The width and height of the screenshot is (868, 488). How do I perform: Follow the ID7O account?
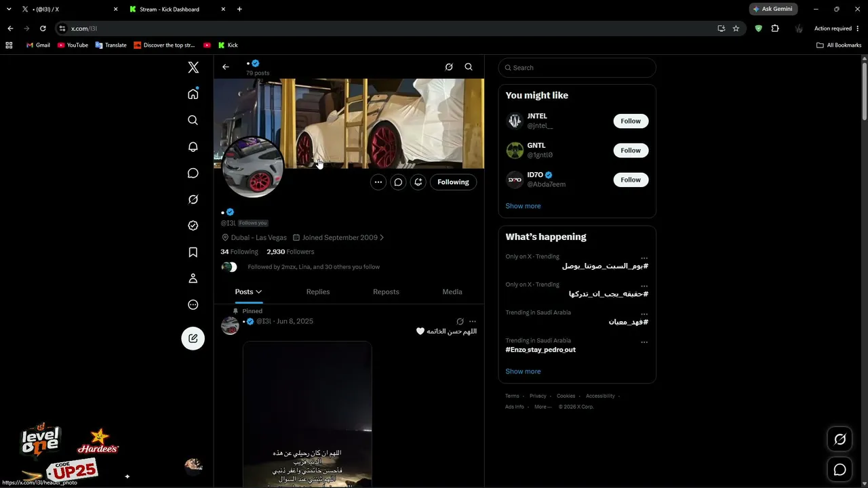tap(631, 180)
